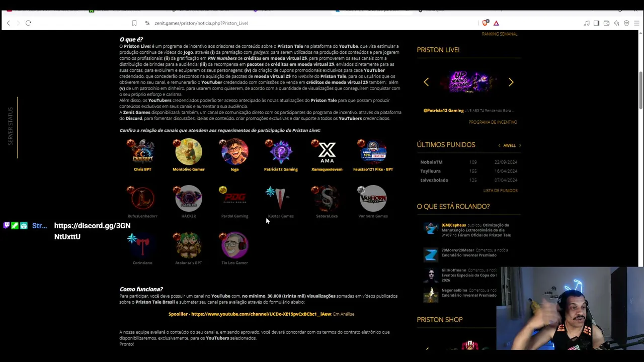Image resolution: width=644 pixels, height=362 pixels.
Task: Click Negonaalbina's avatar in activity feed
Action: point(431,296)
